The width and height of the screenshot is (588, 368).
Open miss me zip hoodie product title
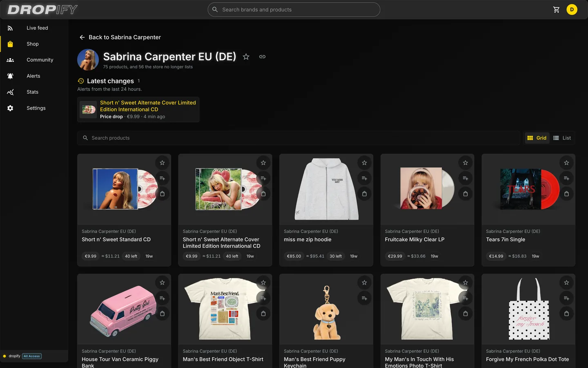[x=307, y=240]
